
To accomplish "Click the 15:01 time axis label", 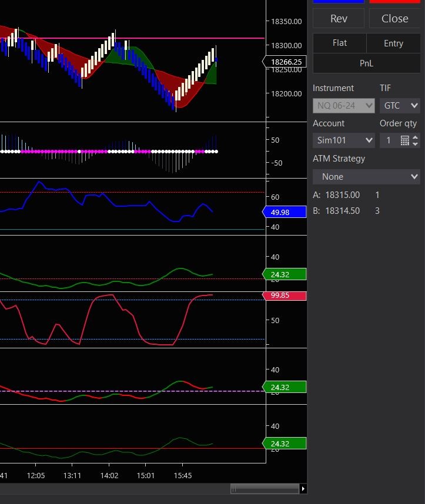I will [x=145, y=475].
